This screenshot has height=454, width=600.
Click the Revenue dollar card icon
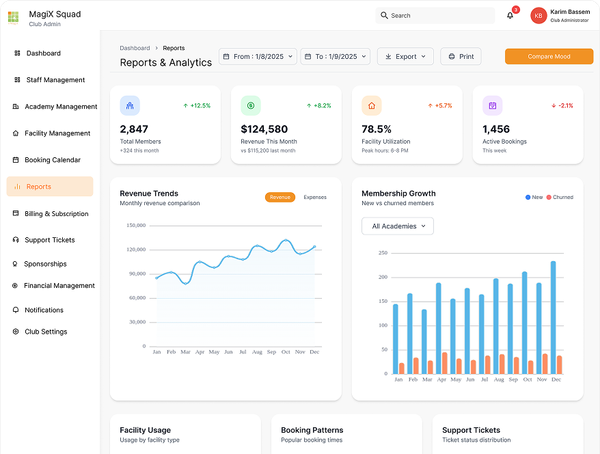(x=251, y=106)
